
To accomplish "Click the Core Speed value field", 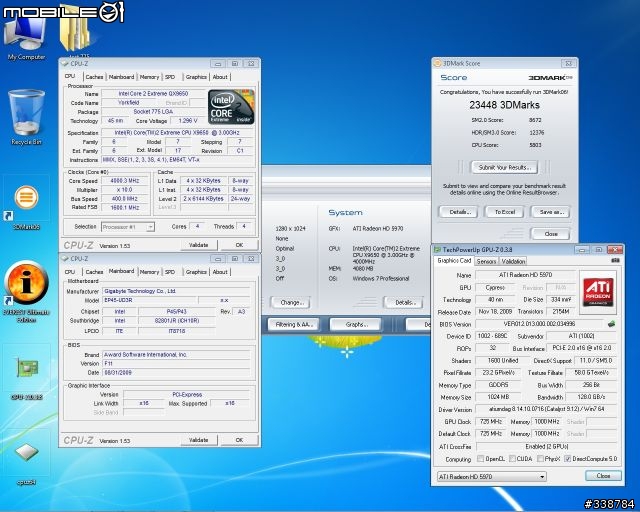I will pyautogui.click(x=125, y=180).
